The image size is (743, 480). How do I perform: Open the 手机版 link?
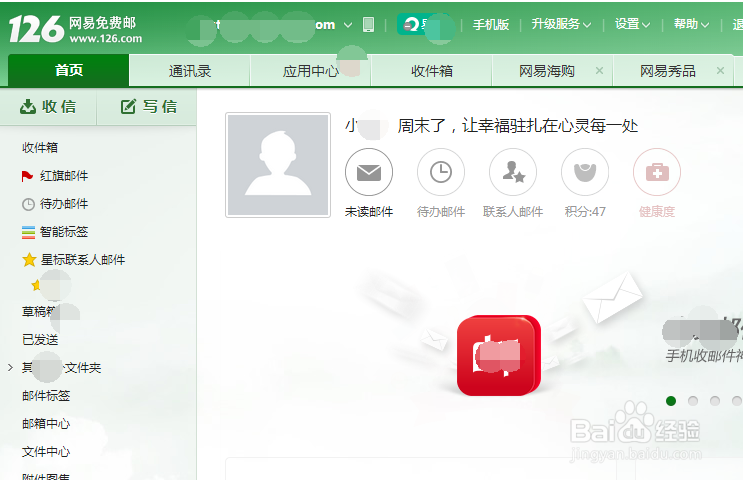coord(491,24)
